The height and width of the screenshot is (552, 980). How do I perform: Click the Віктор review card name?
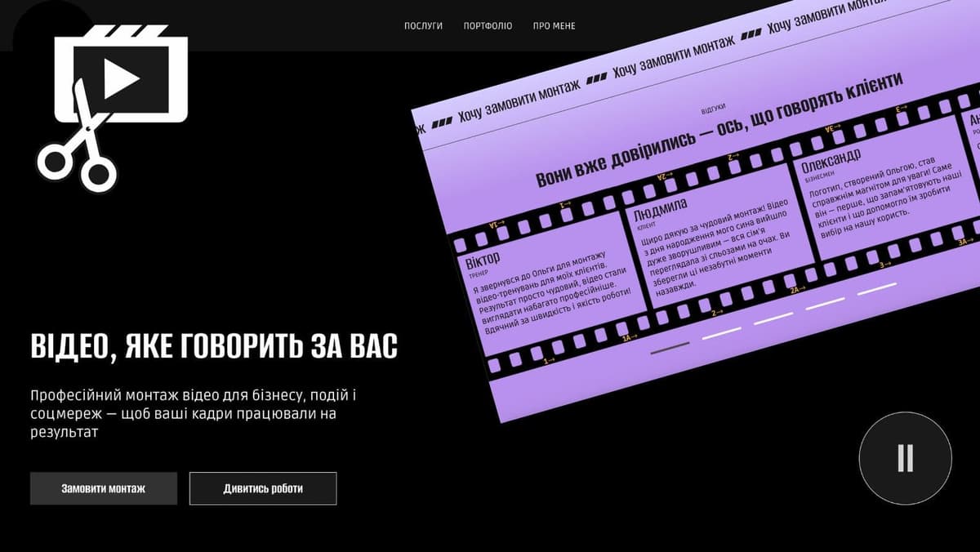coord(483,262)
